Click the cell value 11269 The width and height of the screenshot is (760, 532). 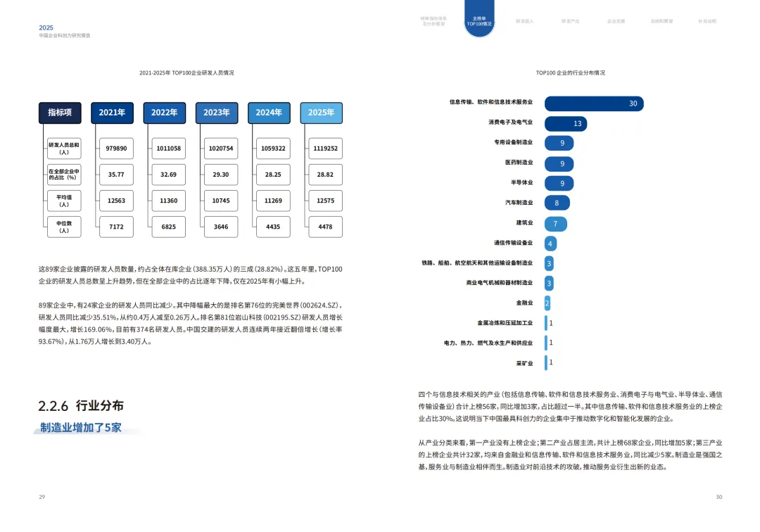click(x=273, y=201)
